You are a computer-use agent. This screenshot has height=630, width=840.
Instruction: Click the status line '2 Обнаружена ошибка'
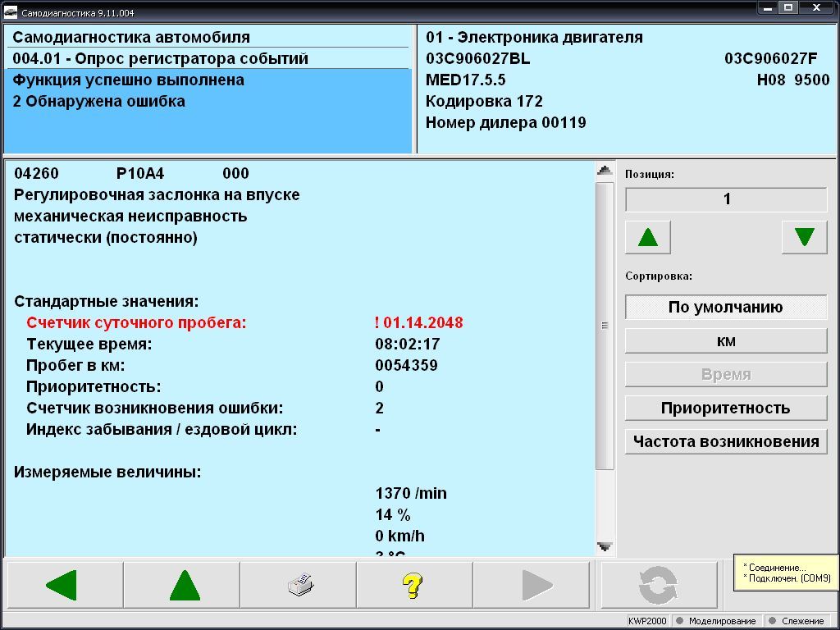(99, 101)
